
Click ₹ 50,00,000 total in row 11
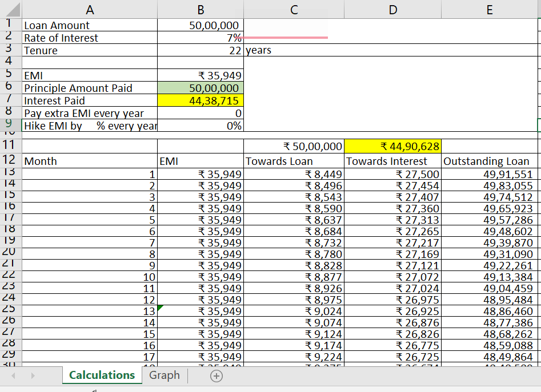(294, 147)
